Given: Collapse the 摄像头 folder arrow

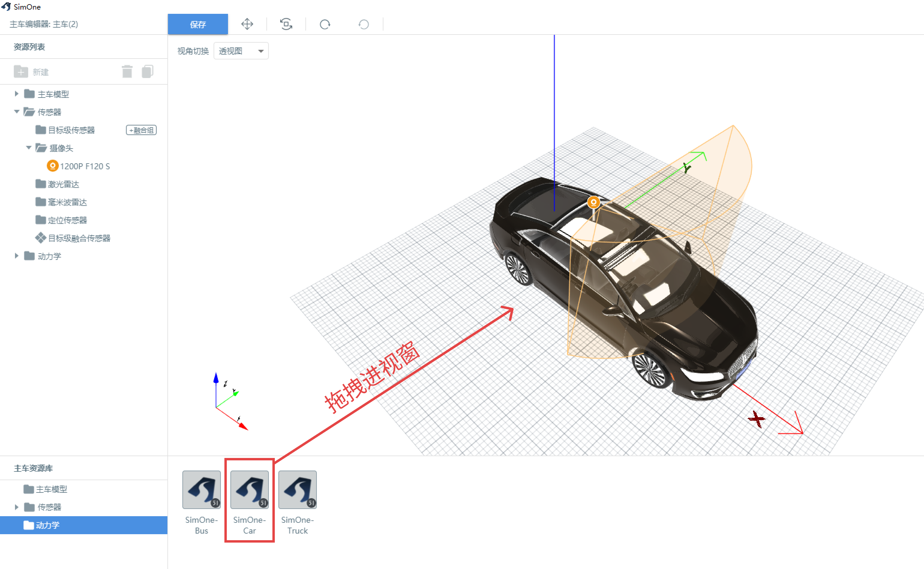Looking at the screenshot, I should [28, 148].
